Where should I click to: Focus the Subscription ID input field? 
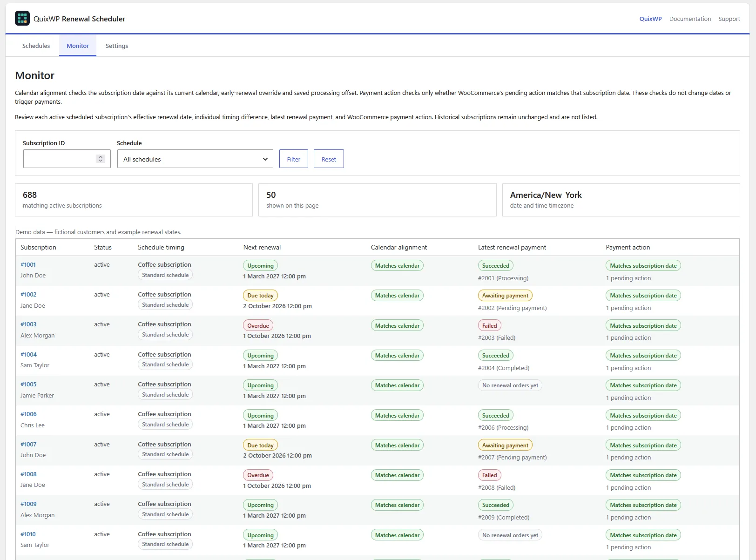(x=67, y=159)
